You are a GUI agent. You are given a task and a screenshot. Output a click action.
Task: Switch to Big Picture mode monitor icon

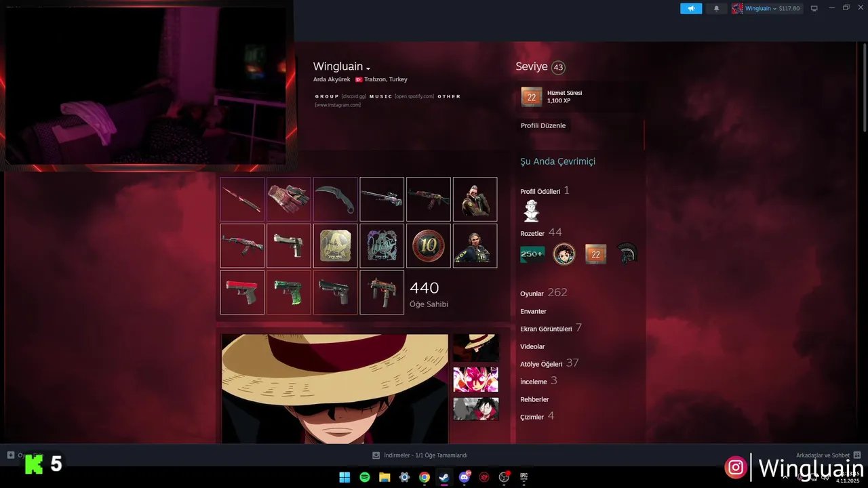(x=814, y=8)
